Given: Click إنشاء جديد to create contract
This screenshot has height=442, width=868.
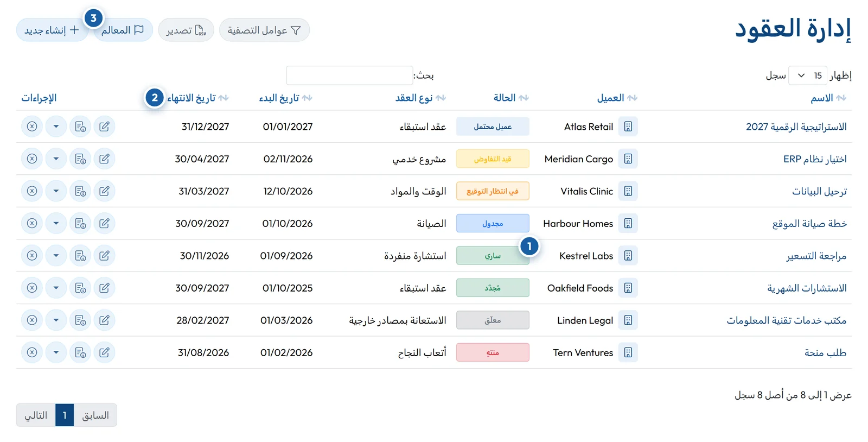Looking at the screenshot, I should click(52, 30).
